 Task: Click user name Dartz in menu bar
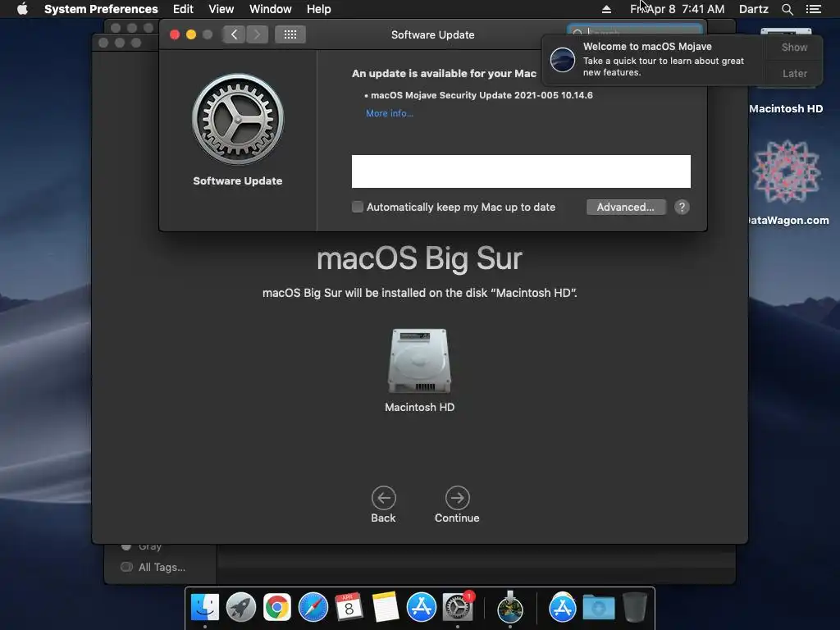[x=754, y=9]
